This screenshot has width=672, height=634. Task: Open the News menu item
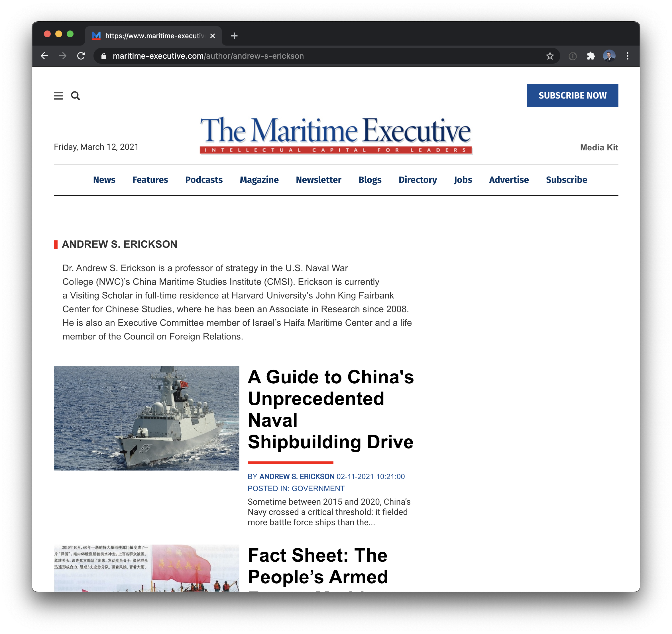(x=104, y=180)
